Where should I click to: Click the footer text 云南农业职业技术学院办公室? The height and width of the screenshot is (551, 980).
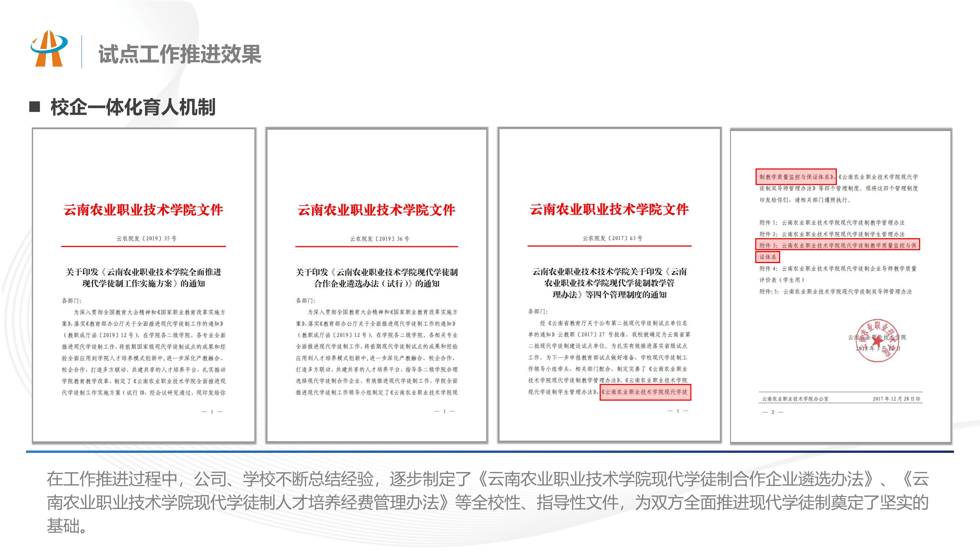795,399
